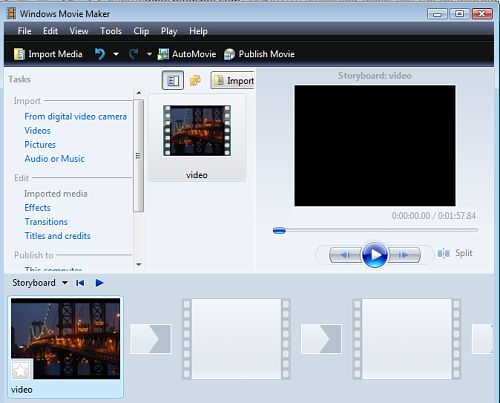Click the Publish Movie toolbar button
Image resolution: width=500 pixels, height=403 pixels.
pos(259,54)
